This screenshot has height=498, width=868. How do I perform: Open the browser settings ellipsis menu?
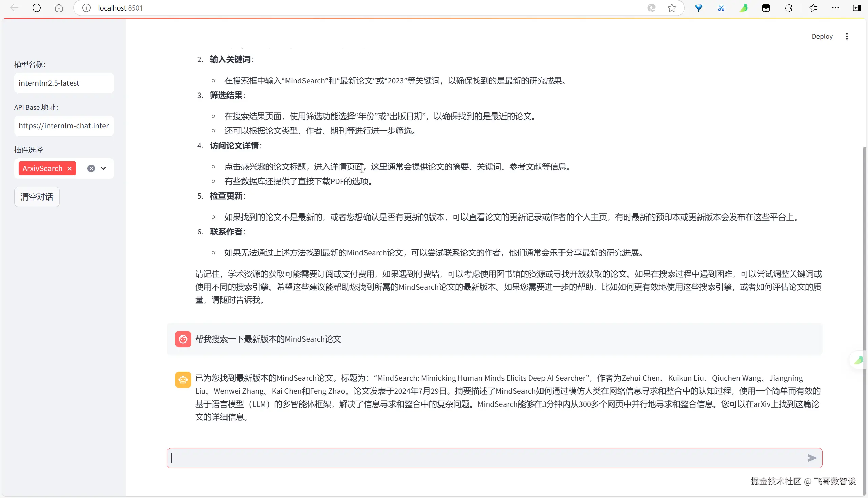point(835,8)
